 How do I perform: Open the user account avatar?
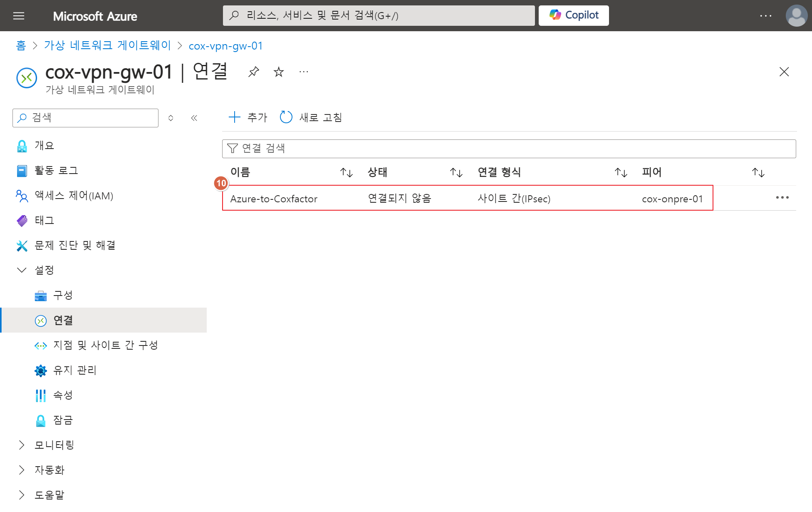point(796,16)
